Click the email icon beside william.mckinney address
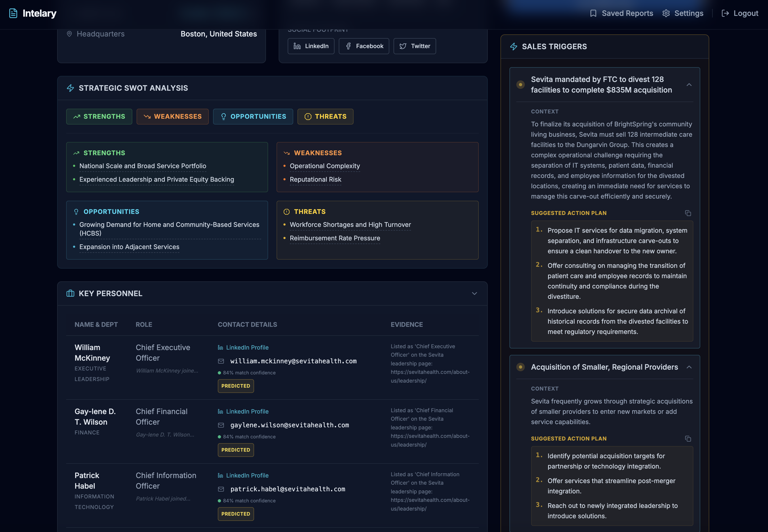This screenshot has height=532, width=768. [x=221, y=361]
